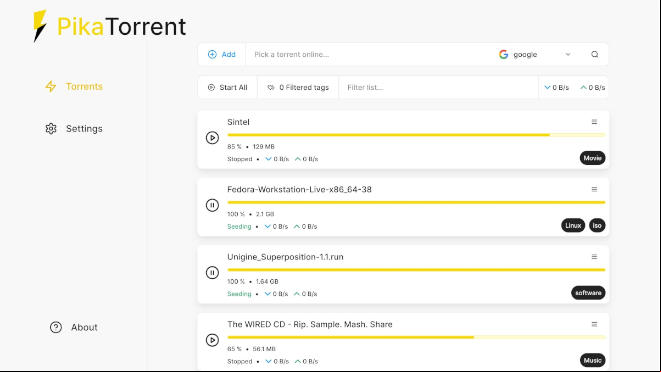Click Unigine_Superposition's progress bar
This screenshot has width=661, height=372.
point(416,270)
